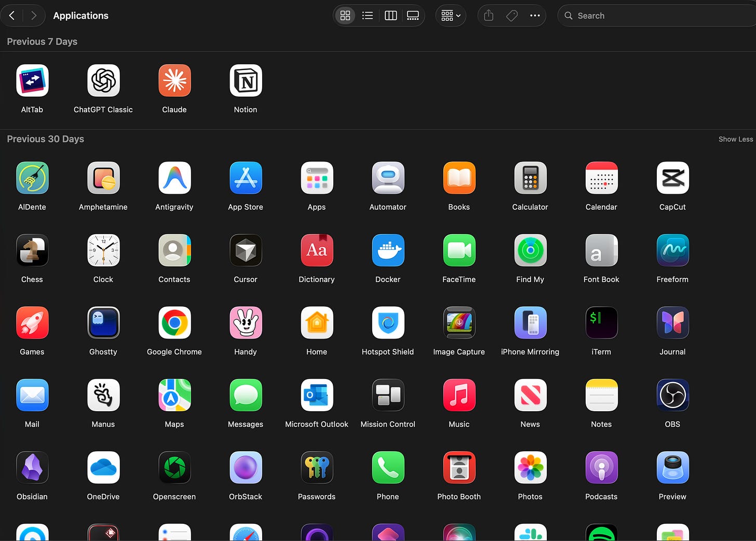Open the Chess app

[32, 250]
